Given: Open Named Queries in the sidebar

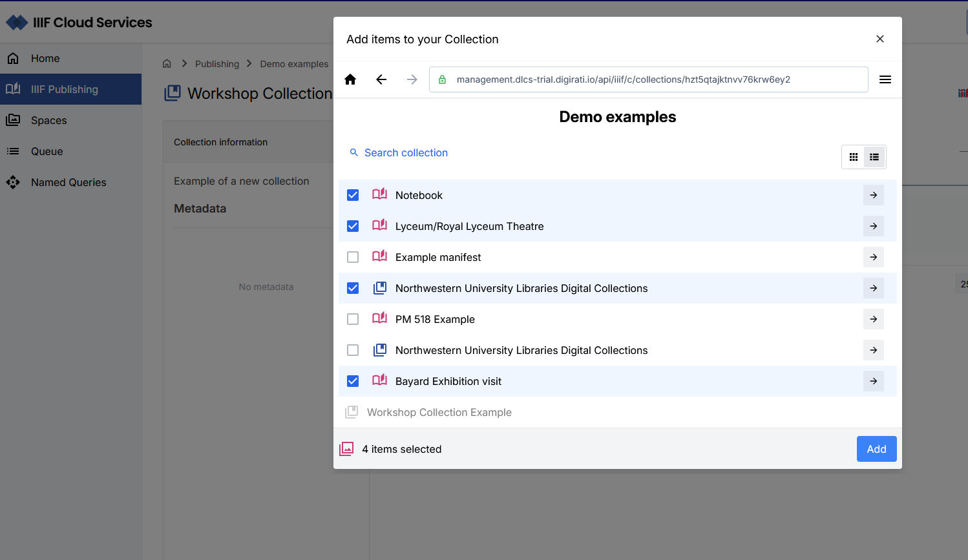Looking at the screenshot, I should 70,182.
